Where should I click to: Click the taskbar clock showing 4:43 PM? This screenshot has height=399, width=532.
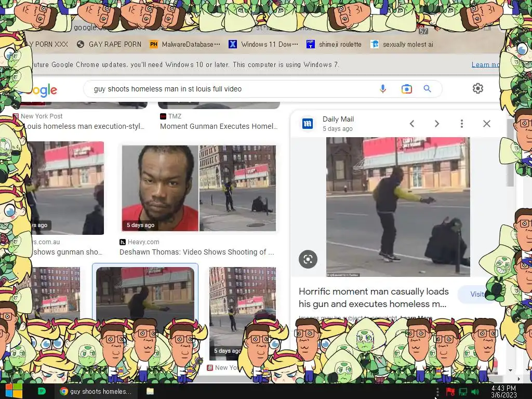[x=504, y=392]
